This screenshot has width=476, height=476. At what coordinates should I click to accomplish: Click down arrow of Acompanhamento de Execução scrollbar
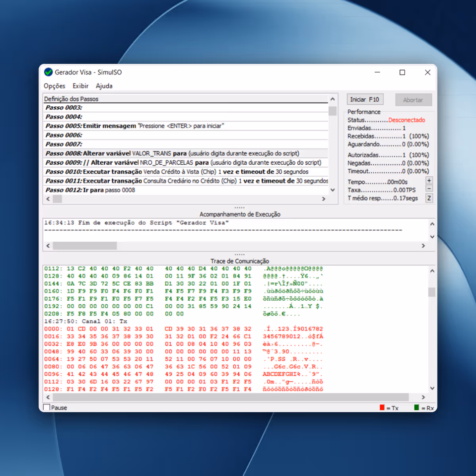432,237
